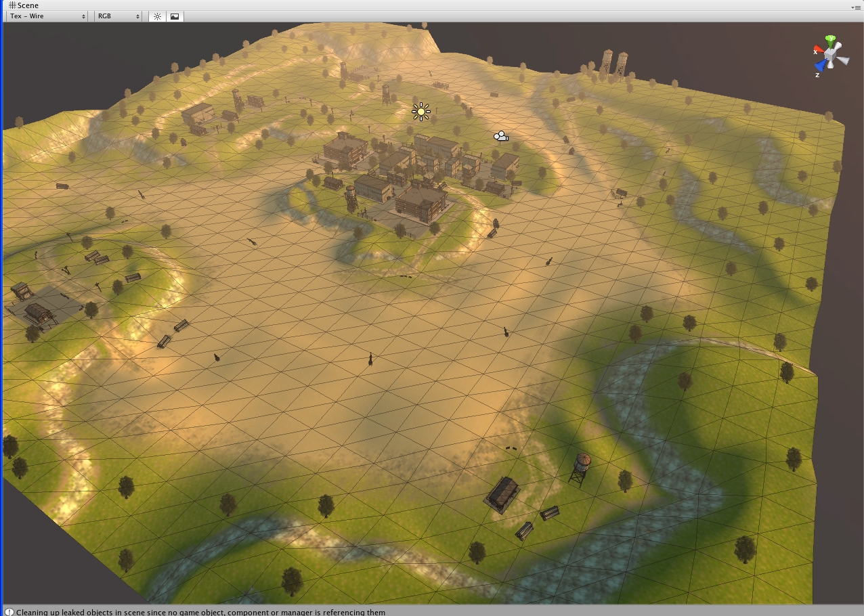Select the shack on the gray pad
The width and height of the screenshot is (864, 616).
38,313
